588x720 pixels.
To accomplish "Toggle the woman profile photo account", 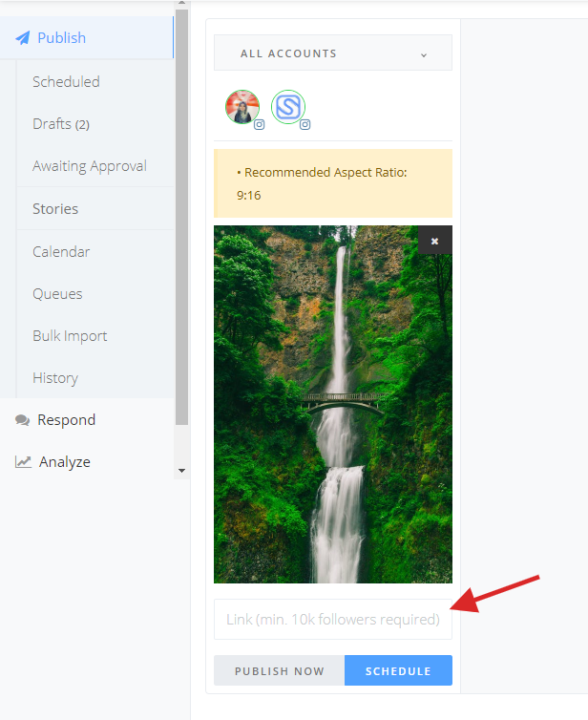I will pos(242,107).
